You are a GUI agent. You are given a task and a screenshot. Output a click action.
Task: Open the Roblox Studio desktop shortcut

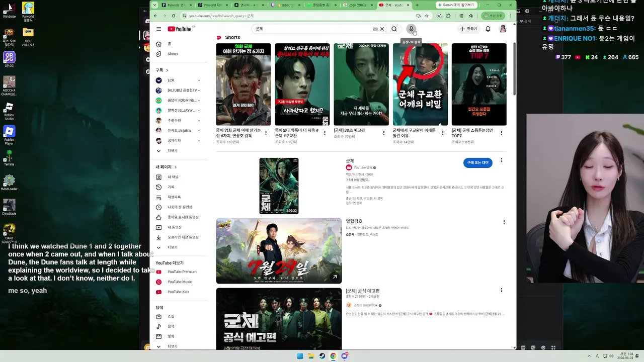coord(9,111)
